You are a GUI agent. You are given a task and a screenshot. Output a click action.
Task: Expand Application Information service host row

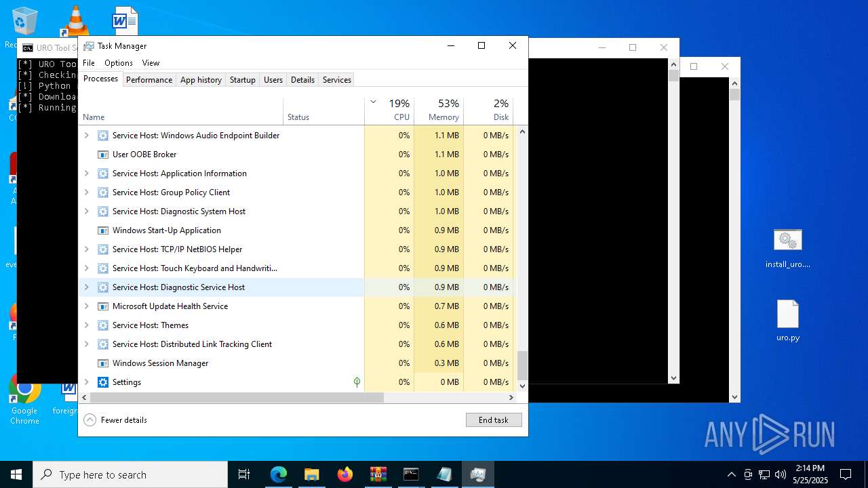(86, 174)
